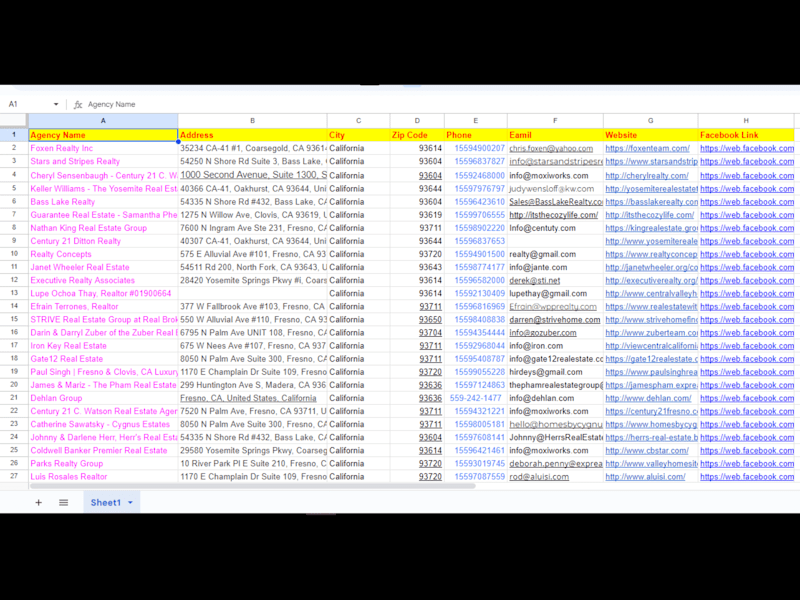Select the Janet Wheeler Real Estate cell
Viewport: 800px width, 600px height.
tap(103, 267)
